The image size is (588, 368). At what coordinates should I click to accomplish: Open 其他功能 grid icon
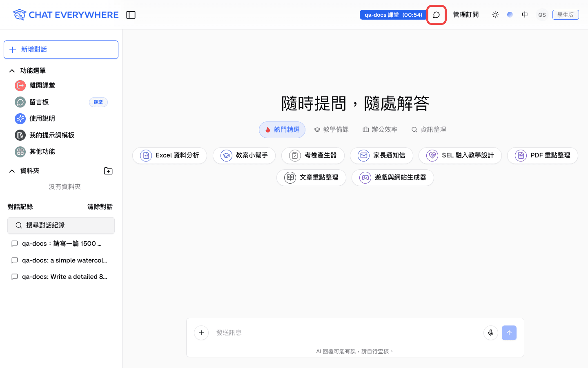(20, 152)
